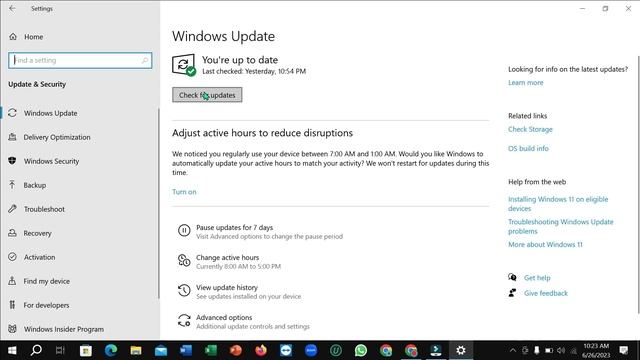Launch Excel from the taskbar
The width and height of the screenshot is (640, 360).
(x=211, y=350)
